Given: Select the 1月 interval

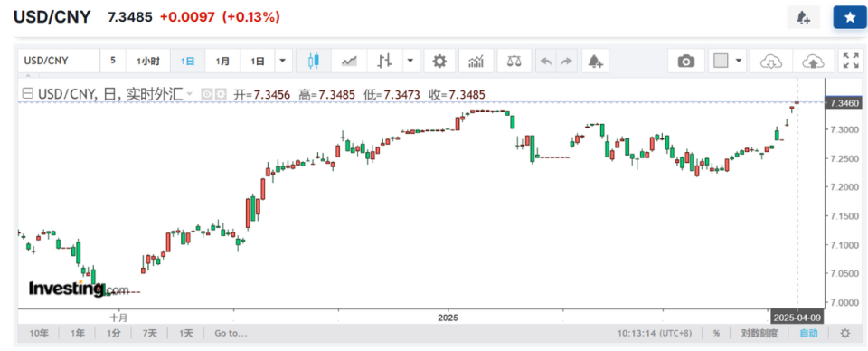Looking at the screenshot, I should click(222, 61).
